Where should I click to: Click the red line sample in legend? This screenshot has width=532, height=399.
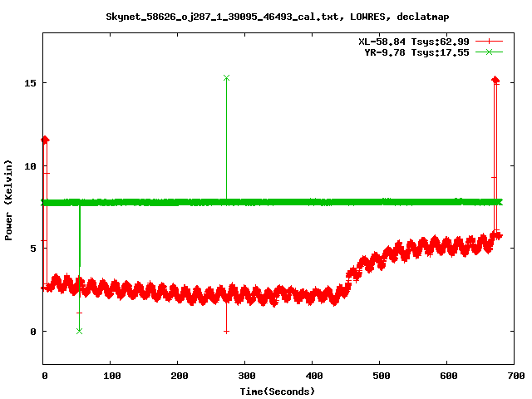489,42
